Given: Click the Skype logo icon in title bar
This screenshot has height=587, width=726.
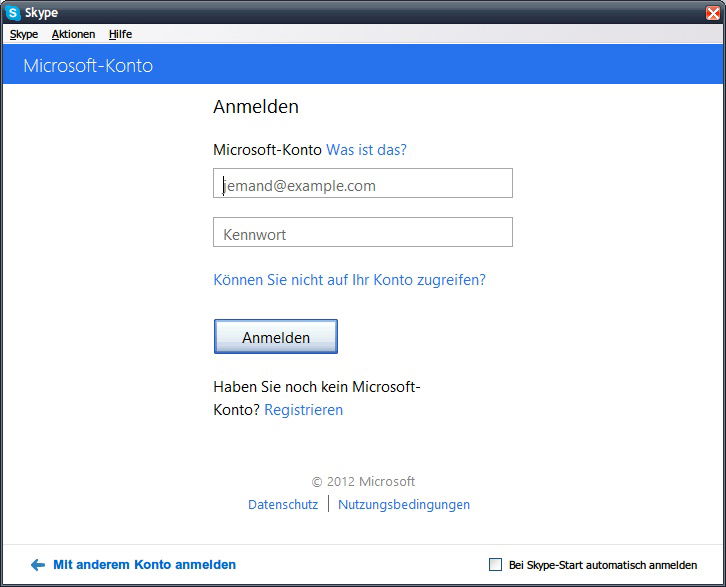Looking at the screenshot, I should click(x=13, y=13).
